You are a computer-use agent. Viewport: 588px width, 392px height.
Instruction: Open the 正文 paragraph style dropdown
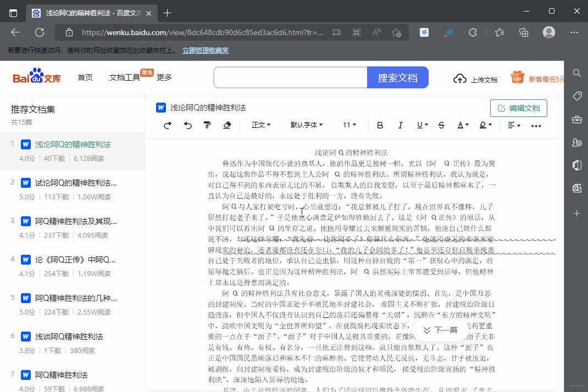point(261,125)
